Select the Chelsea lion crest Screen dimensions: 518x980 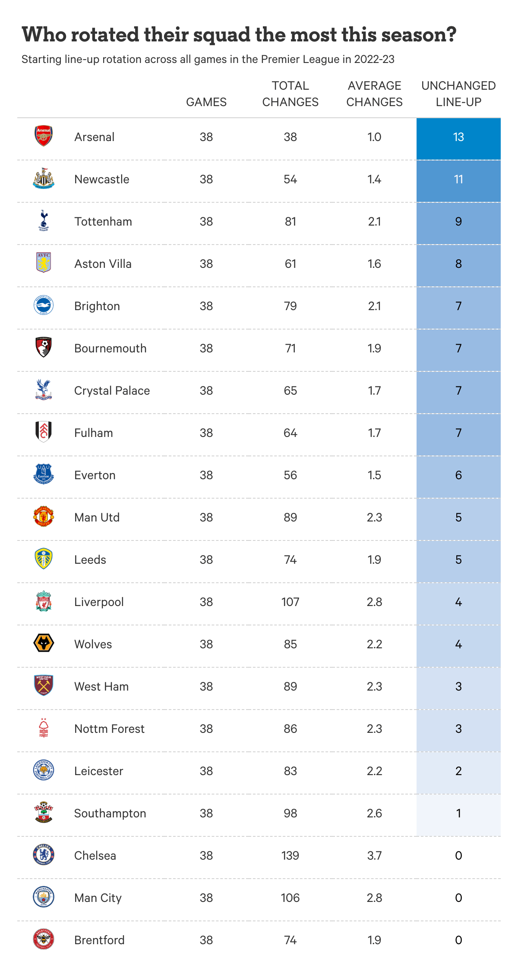[44, 854]
